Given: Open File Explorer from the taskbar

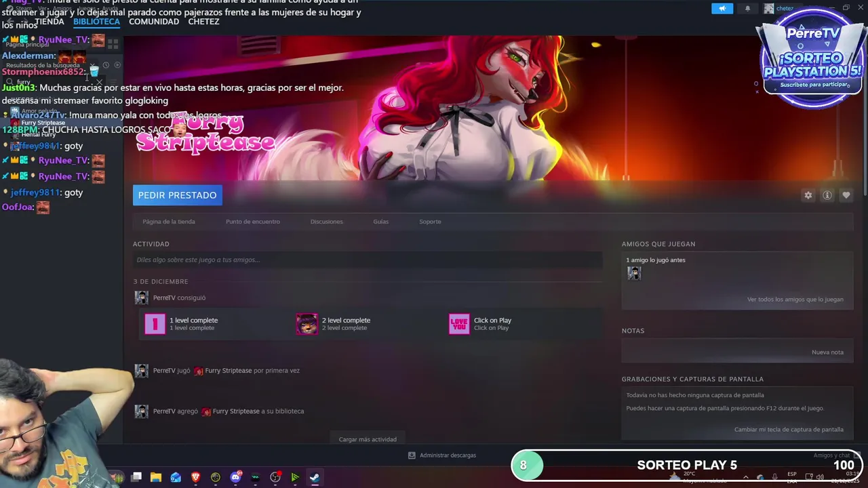Looking at the screenshot, I should 156,477.
